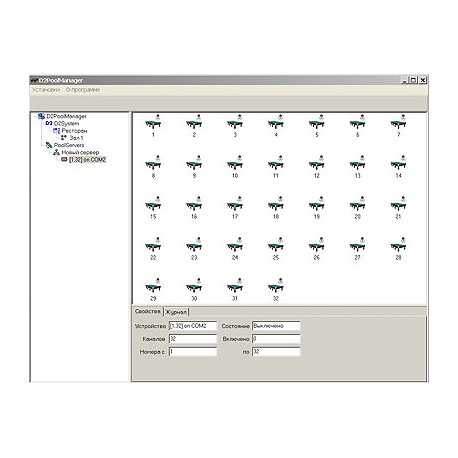This screenshot has width=458, height=458.
Task: Select pool table icon number 18
Action: coord(276,204)
